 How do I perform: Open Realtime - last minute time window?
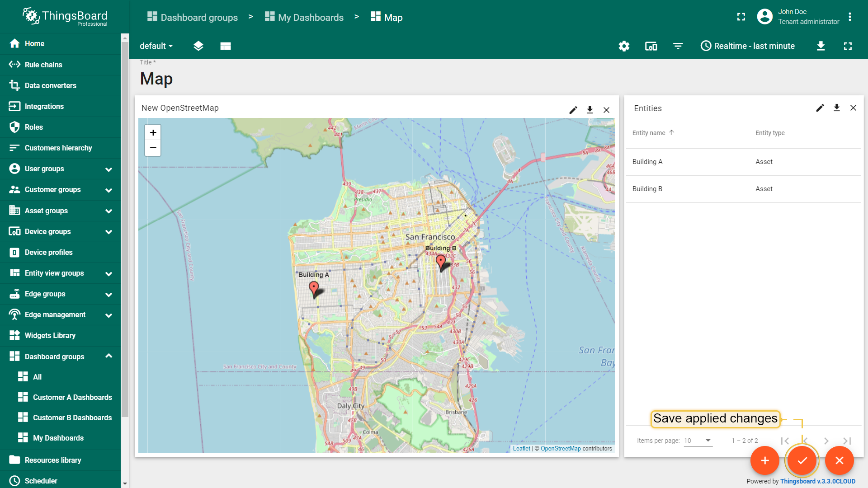[x=747, y=46]
